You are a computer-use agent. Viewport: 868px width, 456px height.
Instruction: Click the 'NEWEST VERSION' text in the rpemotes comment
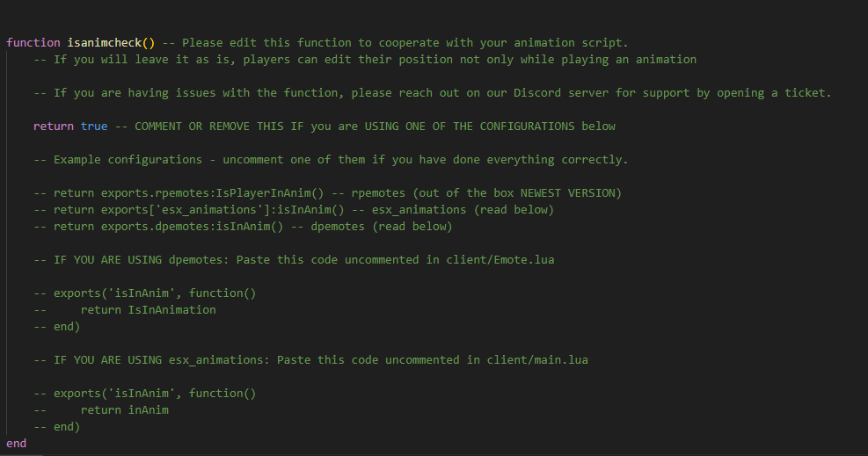pos(567,193)
